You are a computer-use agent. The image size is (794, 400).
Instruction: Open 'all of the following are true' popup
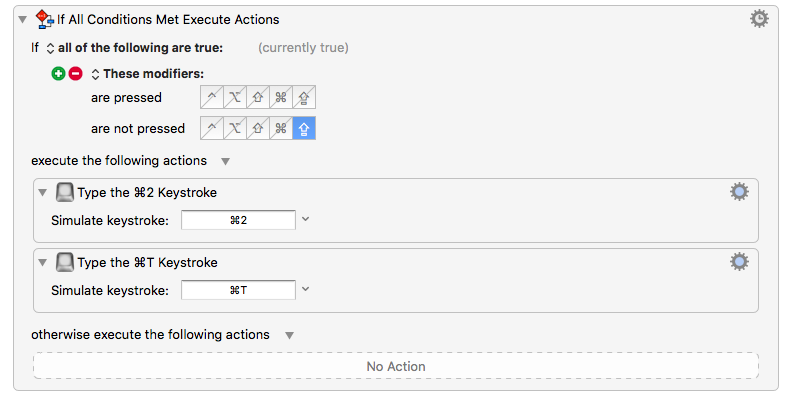coord(50,48)
